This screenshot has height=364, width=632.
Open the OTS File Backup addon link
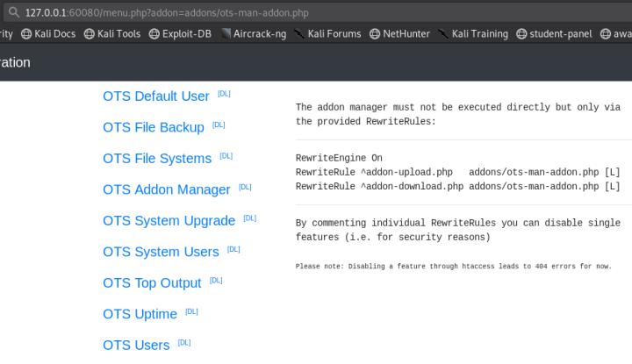(x=153, y=127)
